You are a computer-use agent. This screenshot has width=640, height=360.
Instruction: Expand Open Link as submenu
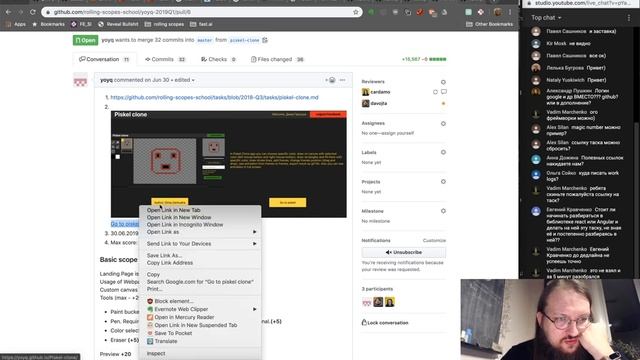[x=200, y=232]
